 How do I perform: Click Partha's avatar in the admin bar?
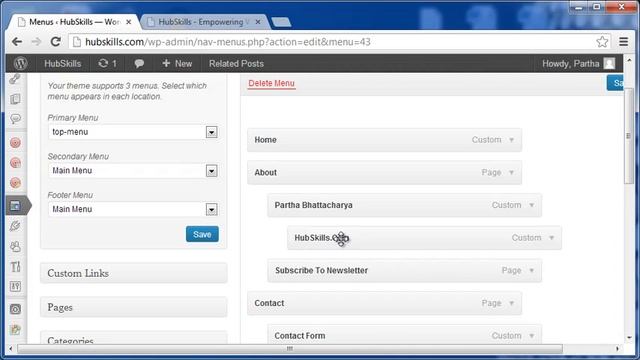point(609,63)
